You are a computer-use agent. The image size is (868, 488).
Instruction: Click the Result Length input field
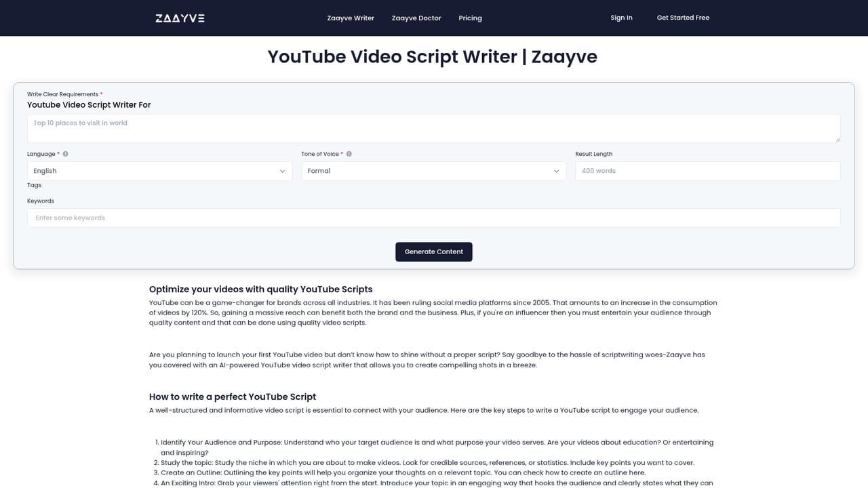tap(708, 171)
